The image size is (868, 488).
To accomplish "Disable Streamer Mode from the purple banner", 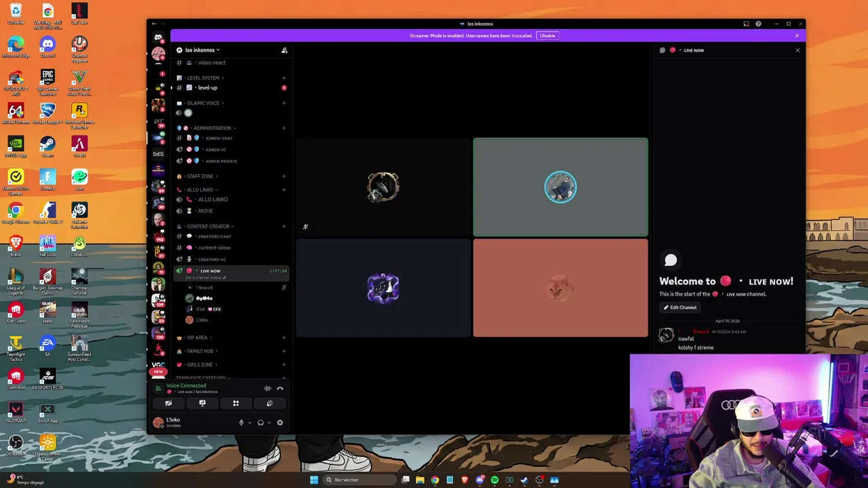I will tap(547, 36).
